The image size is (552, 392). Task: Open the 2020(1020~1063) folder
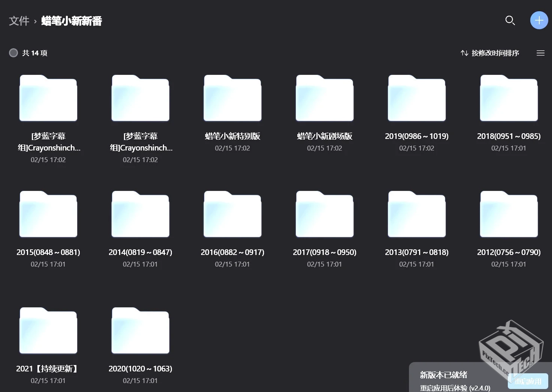[140, 330]
